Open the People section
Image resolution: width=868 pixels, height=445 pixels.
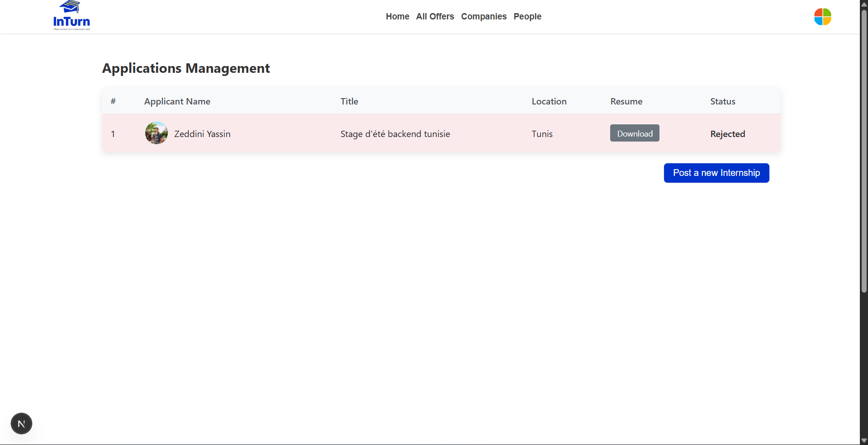pos(527,17)
